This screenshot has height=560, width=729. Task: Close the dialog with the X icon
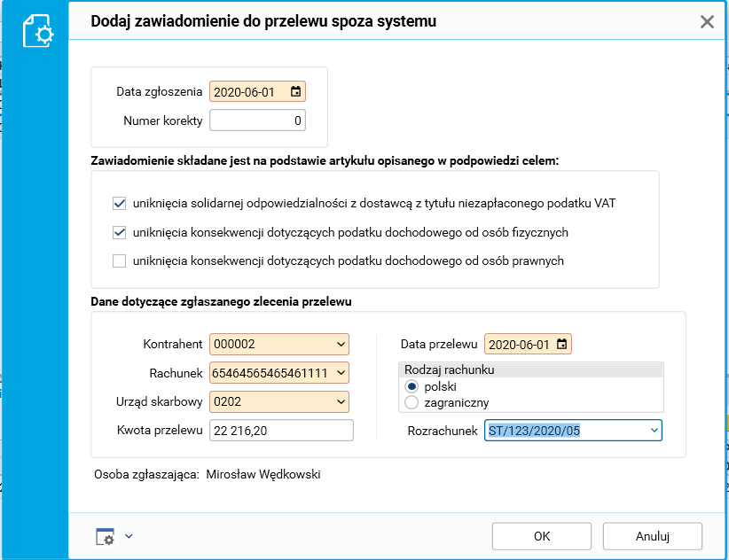coord(707,22)
